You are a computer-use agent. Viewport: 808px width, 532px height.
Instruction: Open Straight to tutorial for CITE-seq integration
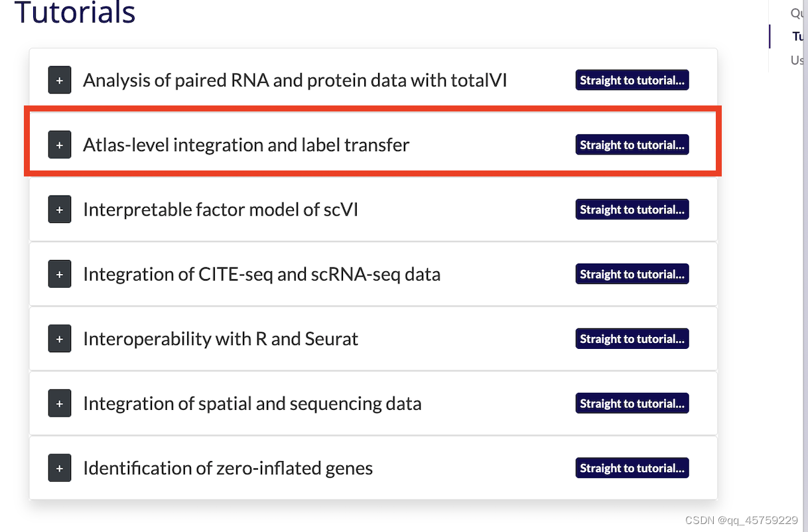[x=632, y=274]
